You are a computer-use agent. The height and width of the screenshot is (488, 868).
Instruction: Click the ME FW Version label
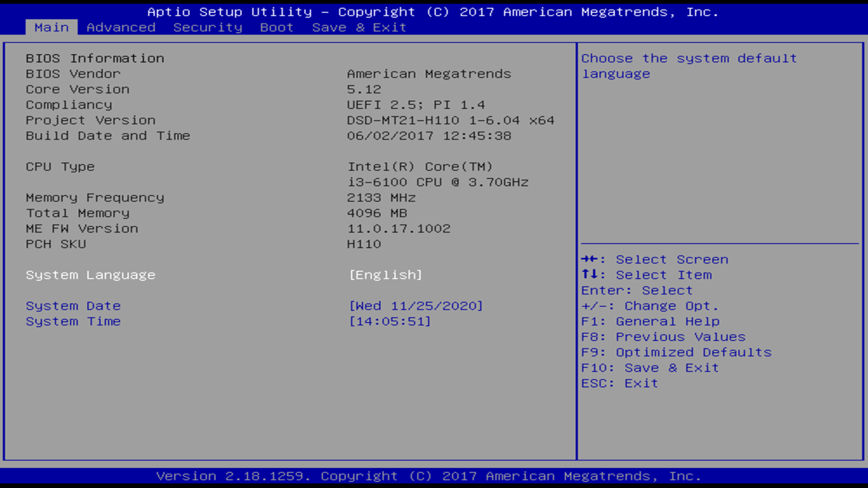(x=82, y=229)
